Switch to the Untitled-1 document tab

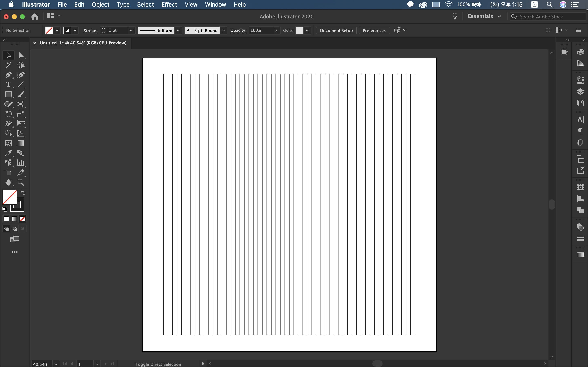(x=83, y=43)
